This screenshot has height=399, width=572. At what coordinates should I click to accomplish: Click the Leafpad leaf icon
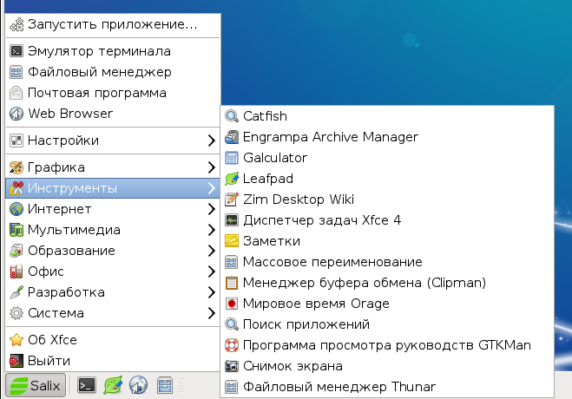coord(232,179)
